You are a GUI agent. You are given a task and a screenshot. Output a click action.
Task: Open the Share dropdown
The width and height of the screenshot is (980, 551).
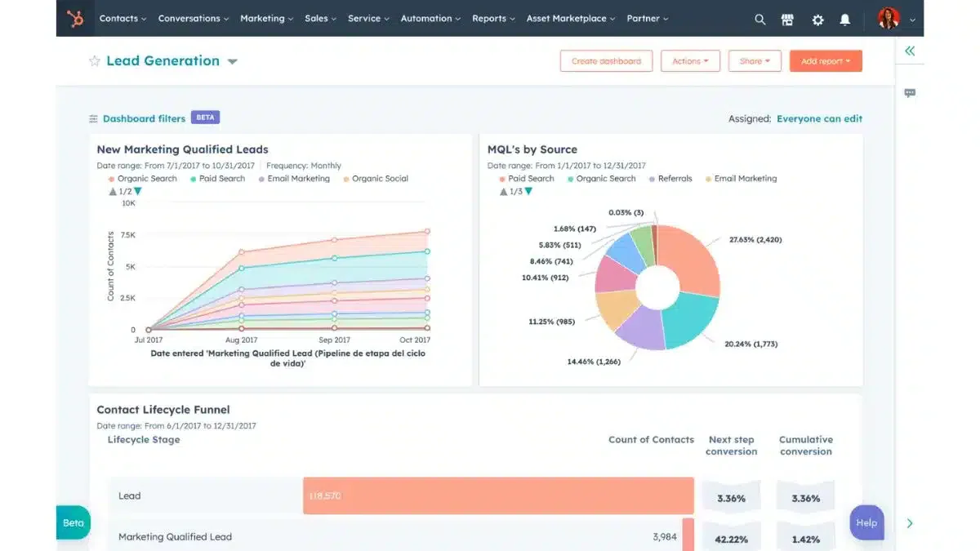point(755,61)
